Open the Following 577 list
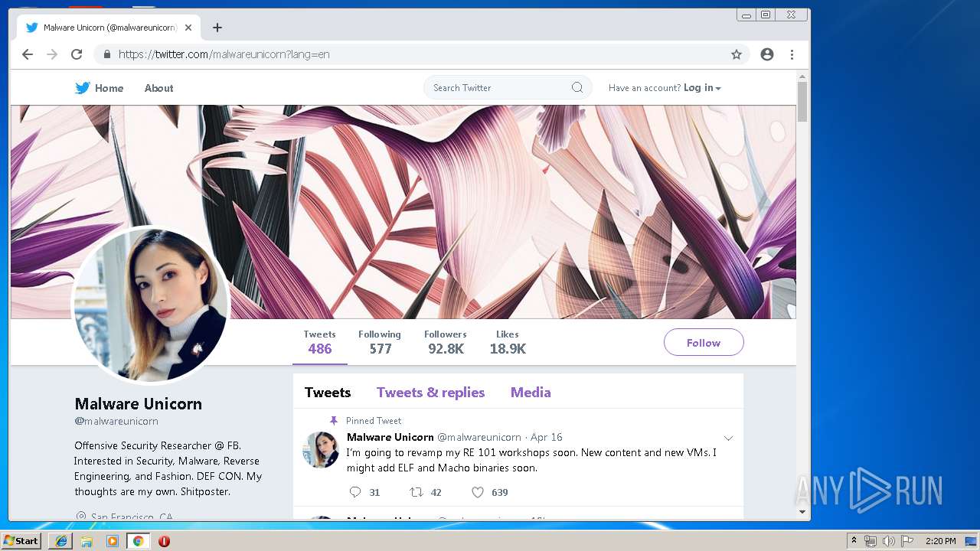 point(380,343)
